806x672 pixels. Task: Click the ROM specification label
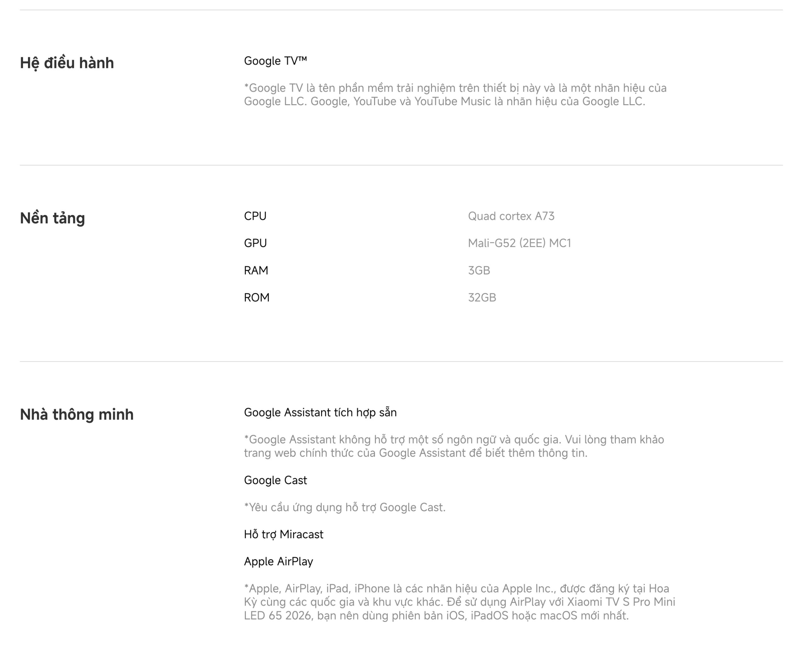(256, 297)
